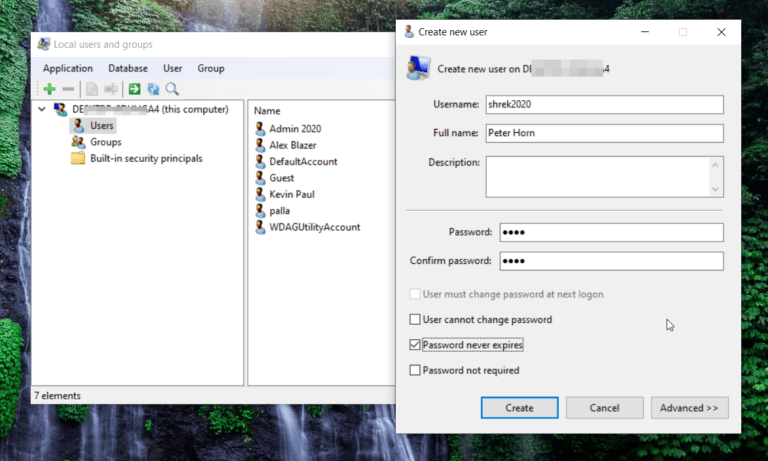Open the Application menu
This screenshot has height=461, width=768.
point(68,68)
